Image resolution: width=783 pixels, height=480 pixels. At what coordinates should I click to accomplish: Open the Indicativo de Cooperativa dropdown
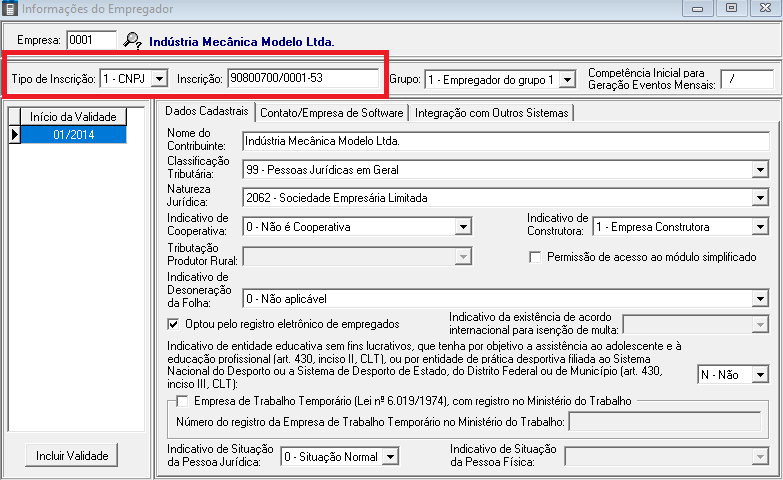(462, 227)
